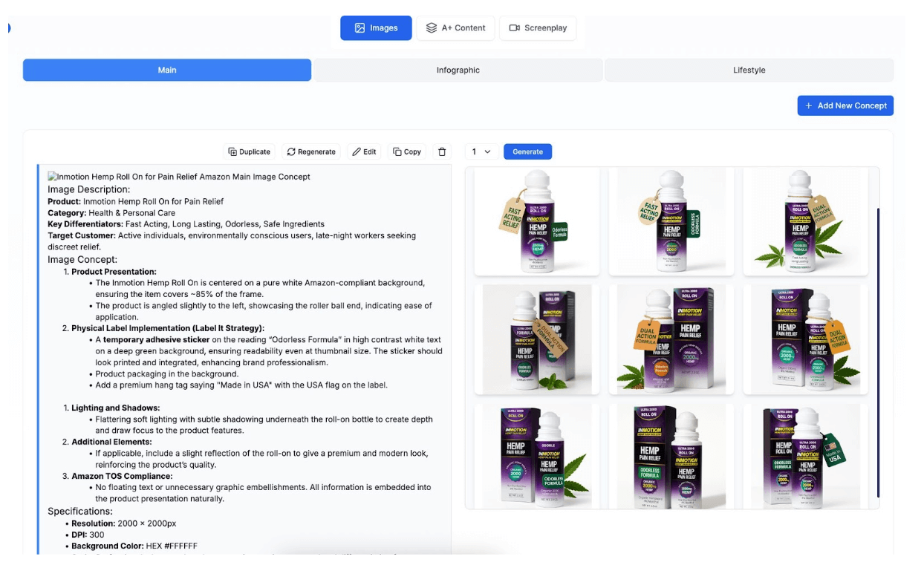Click the thumbnails panel vertical scrollbar
The height and width of the screenshot is (568, 924).
(877, 353)
